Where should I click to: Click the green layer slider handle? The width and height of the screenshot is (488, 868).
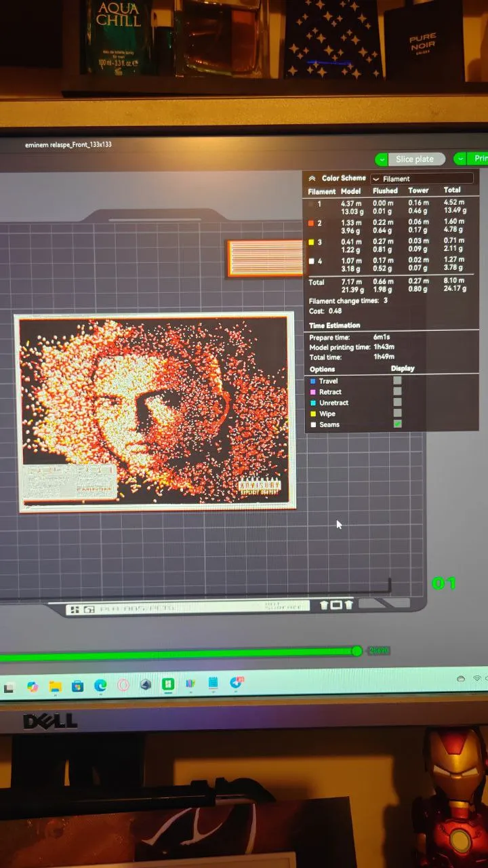point(357,651)
